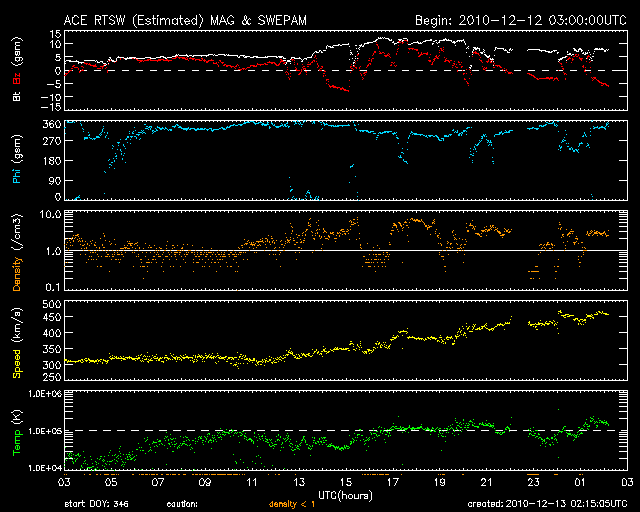The height and width of the screenshot is (512, 640).
Task: Click the '270' tick on the Phi axis
Action: pyautogui.click(x=52, y=141)
